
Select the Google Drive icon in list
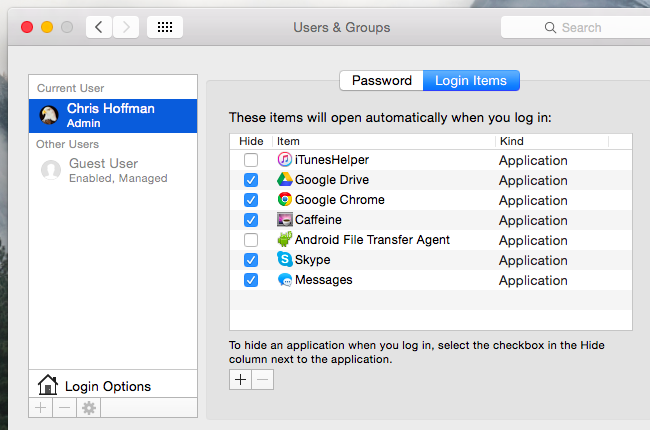point(284,180)
